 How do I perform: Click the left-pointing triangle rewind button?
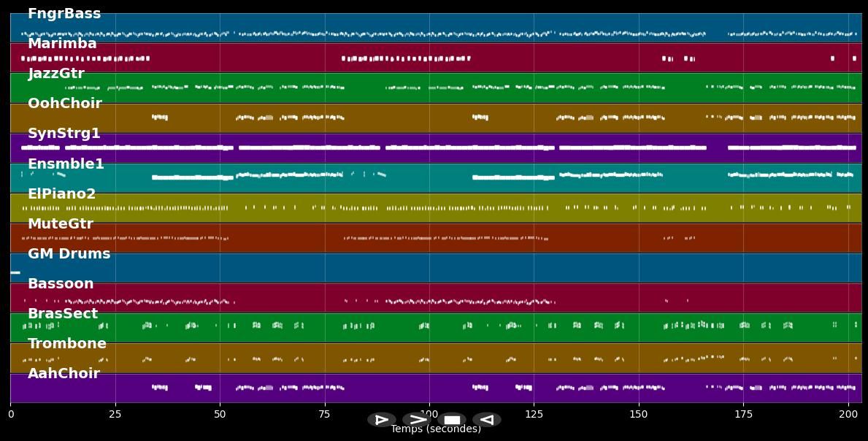coord(486,420)
